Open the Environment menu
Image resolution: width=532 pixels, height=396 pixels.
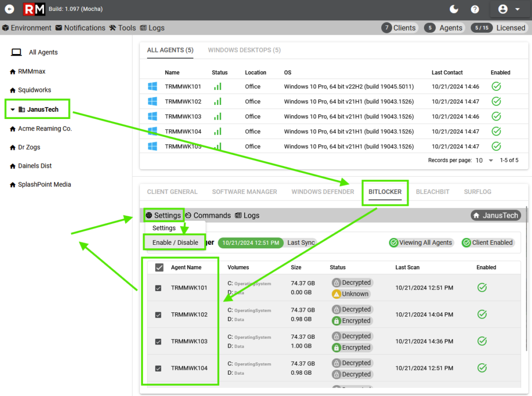pyautogui.click(x=27, y=28)
